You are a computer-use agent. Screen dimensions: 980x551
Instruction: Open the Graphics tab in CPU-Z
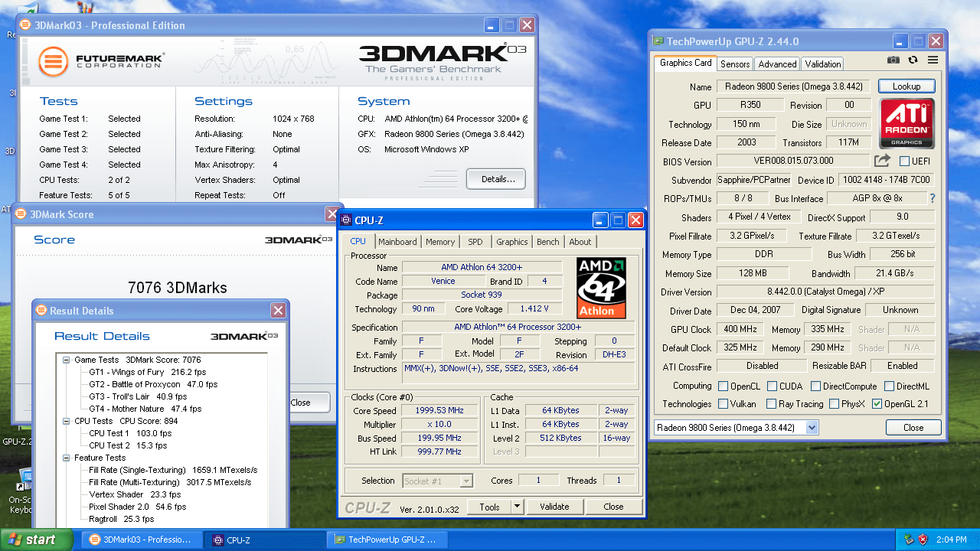pyautogui.click(x=511, y=242)
